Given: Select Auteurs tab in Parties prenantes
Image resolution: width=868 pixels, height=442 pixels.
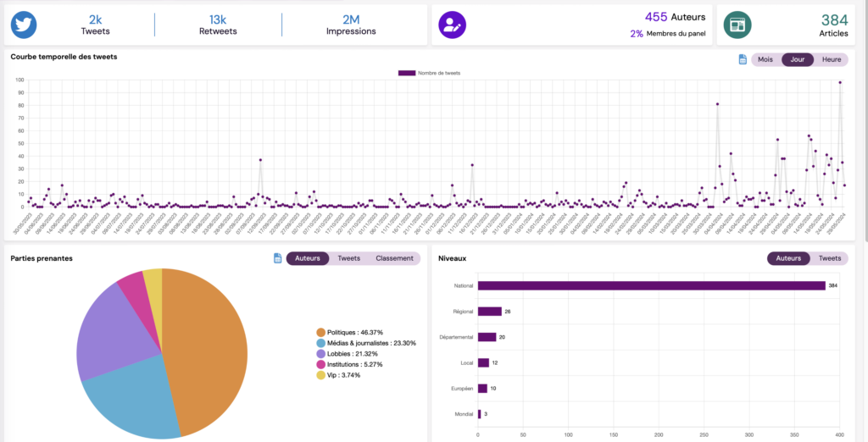Looking at the screenshot, I should [x=307, y=258].
